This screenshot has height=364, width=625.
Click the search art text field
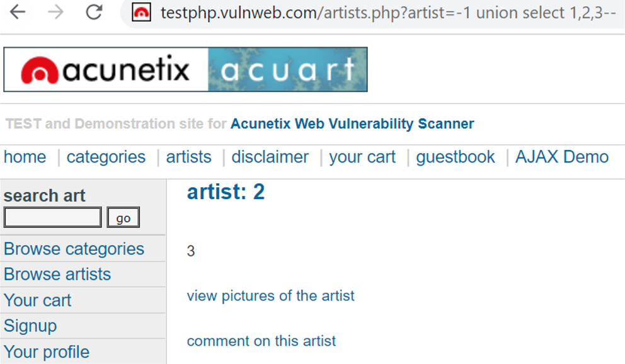click(53, 217)
